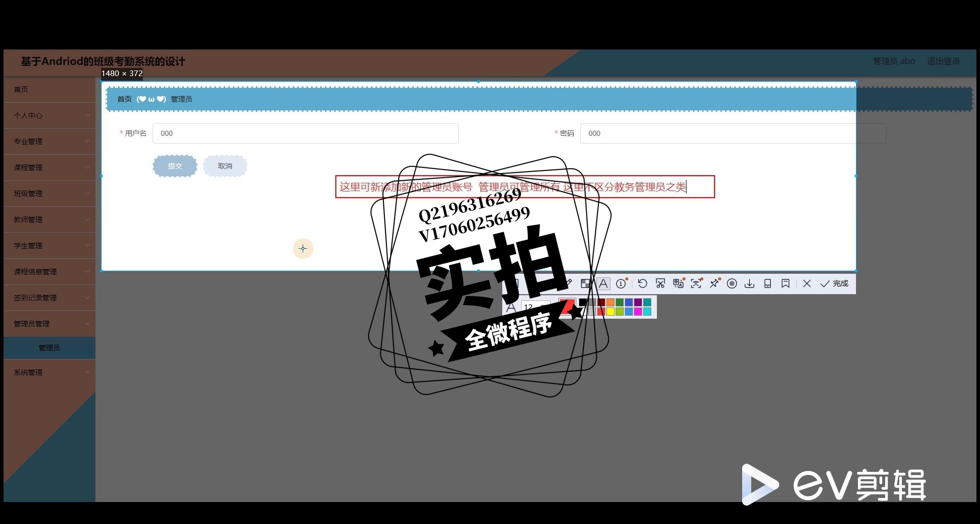Screen dimensions: 980x524
Task: Click the 管理员 abo account label
Action: click(894, 61)
